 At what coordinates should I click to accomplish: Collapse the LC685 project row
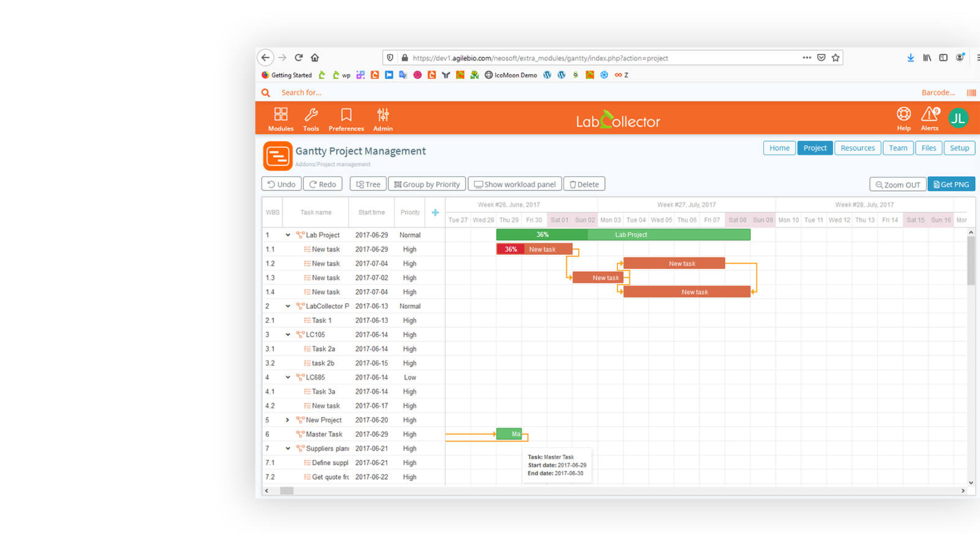click(x=287, y=378)
